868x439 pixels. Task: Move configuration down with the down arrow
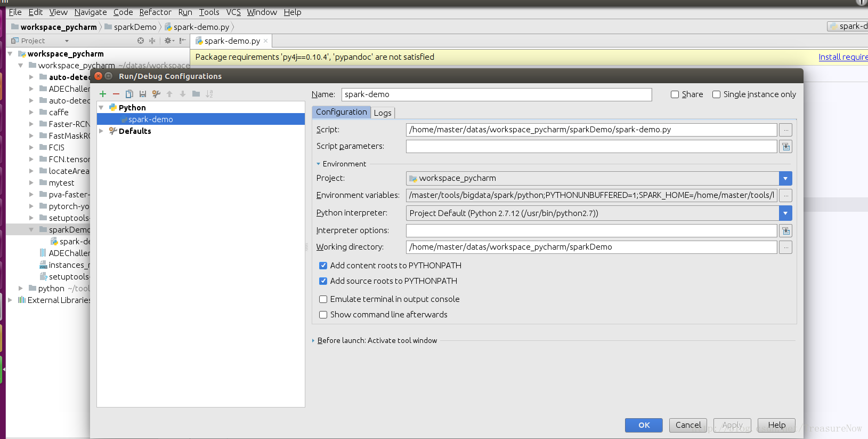click(183, 94)
